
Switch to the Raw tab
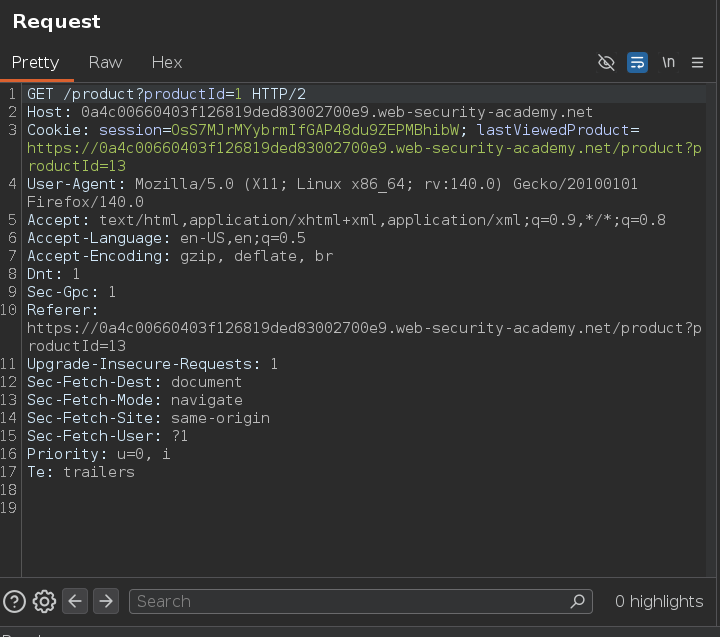tap(105, 62)
